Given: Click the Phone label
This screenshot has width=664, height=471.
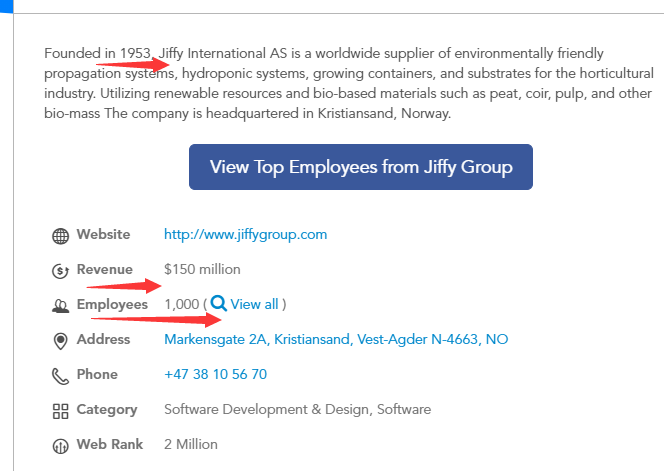Looking at the screenshot, I should pos(97,374).
